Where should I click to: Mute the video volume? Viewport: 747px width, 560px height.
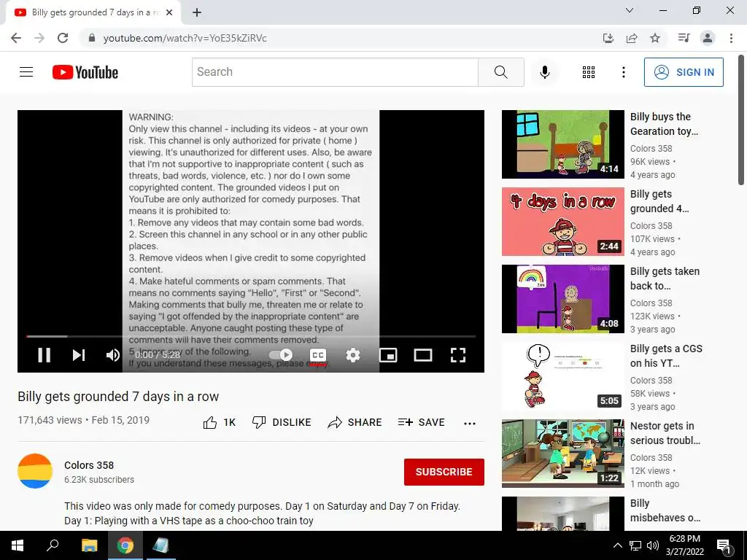pyautogui.click(x=113, y=355)
